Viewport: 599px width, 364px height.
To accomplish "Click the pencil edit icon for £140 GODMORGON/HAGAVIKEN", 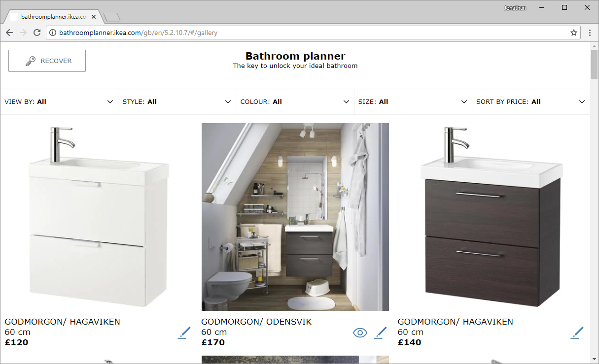I will 577,332.
